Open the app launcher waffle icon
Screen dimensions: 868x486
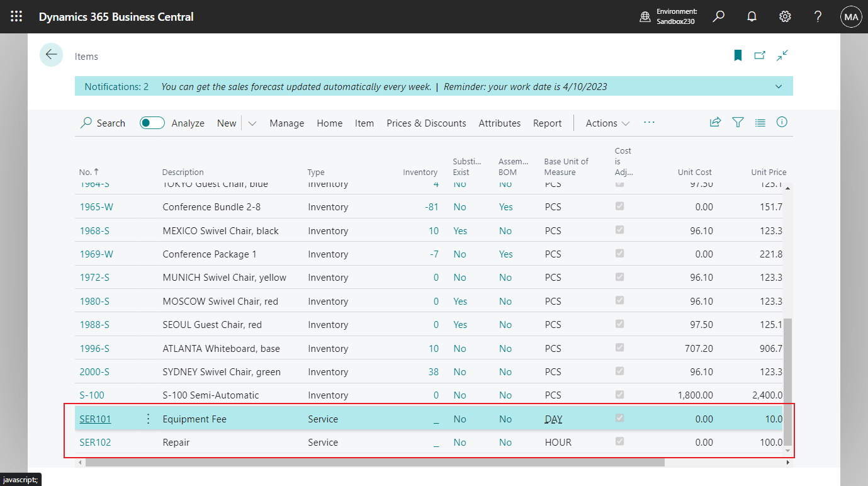point(16,17)
